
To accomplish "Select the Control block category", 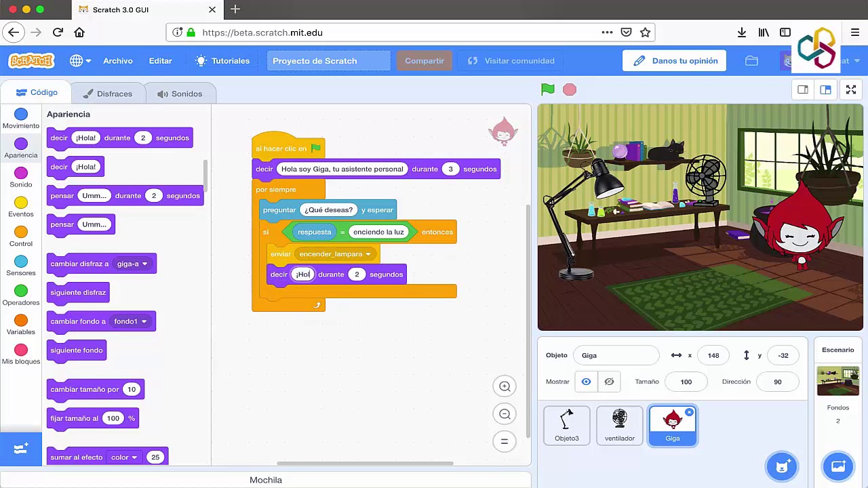I will pyautogui.click(x=21, y=237).
